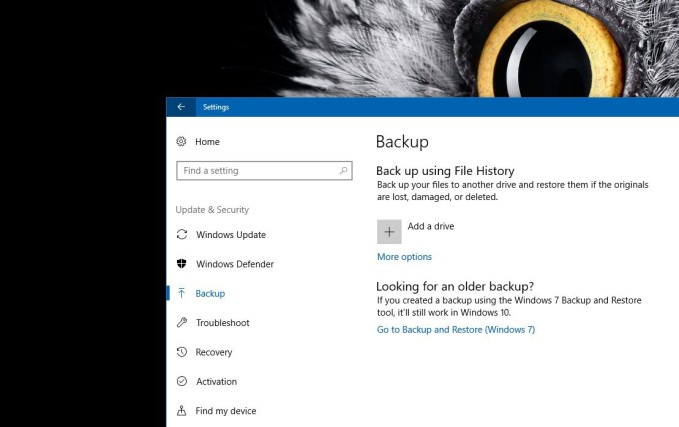Click the Recovery clock icon
Screen dimensions: 679x427
coord(182,352)
